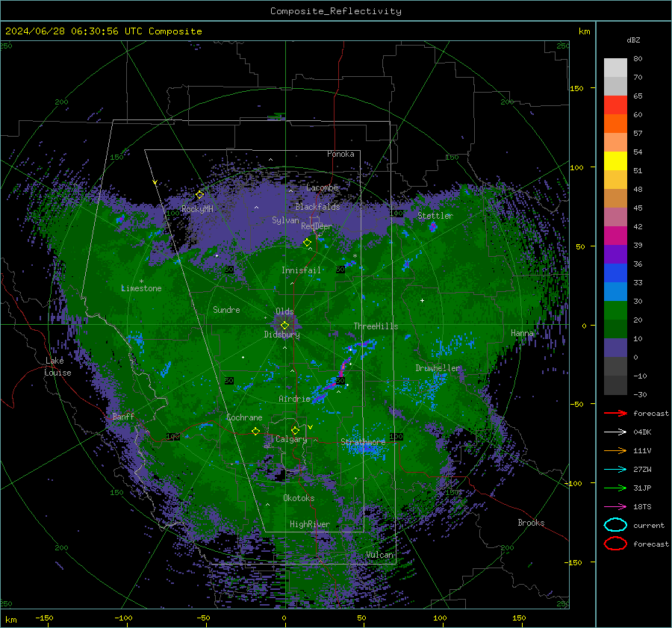Screen dimensions: 672x628
Task: Click the Stettler label
Action: coord(435,216)
